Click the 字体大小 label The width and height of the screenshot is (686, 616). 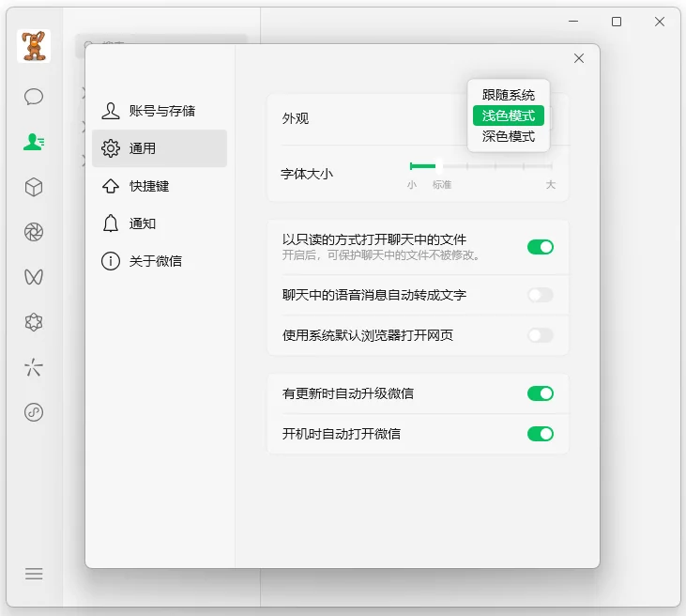coord(307,174)
